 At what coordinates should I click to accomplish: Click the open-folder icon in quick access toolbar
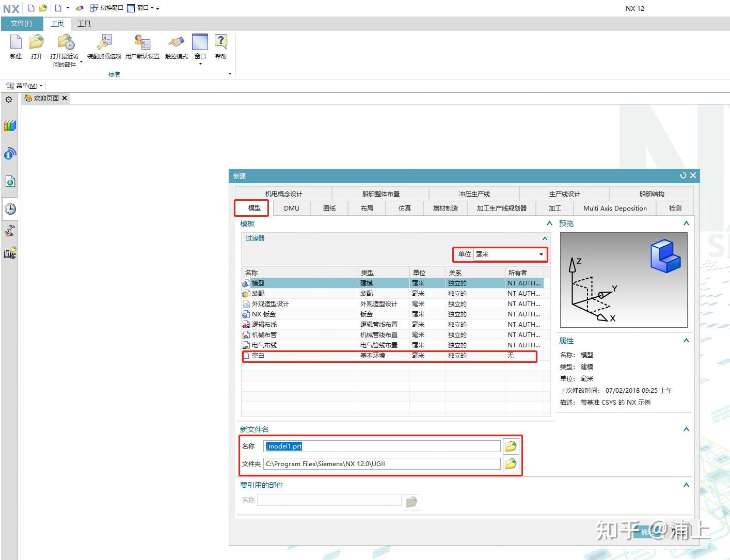click(43, 8)
